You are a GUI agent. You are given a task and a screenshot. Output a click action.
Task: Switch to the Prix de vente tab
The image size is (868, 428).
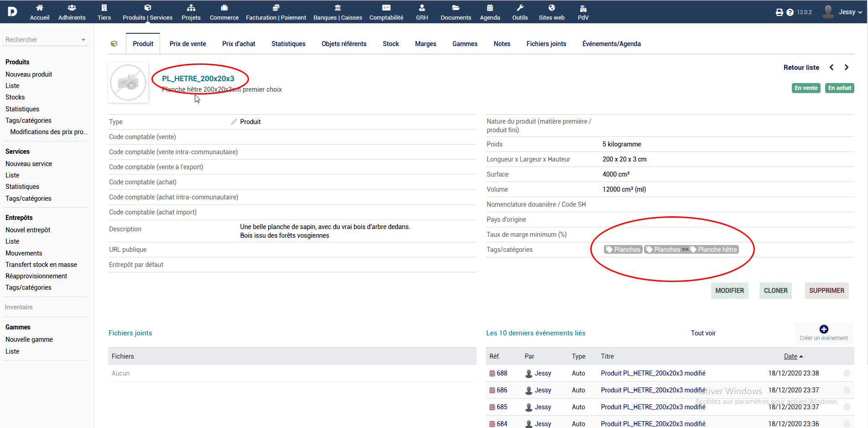[x=187, y=44]
